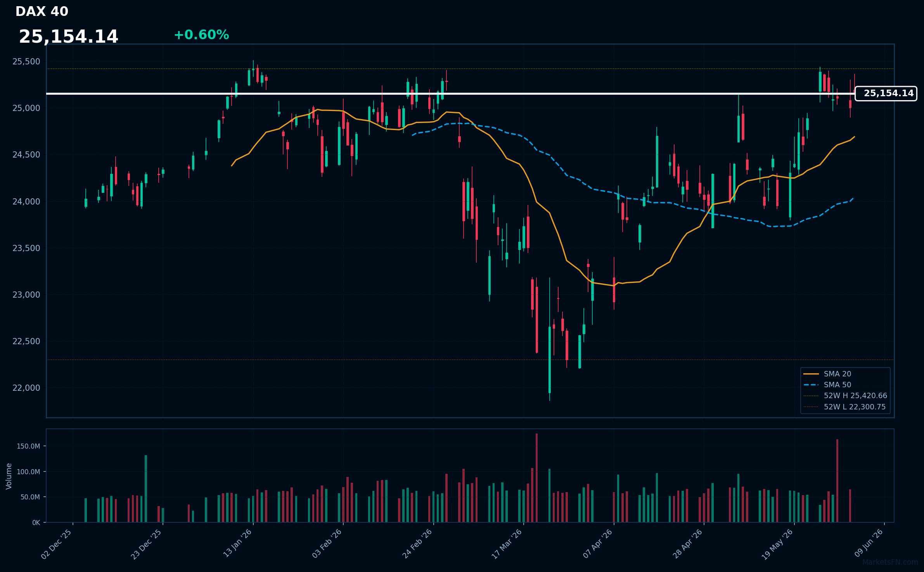
Task: Click the 23,000 price axis label
Action: point(26,295)
